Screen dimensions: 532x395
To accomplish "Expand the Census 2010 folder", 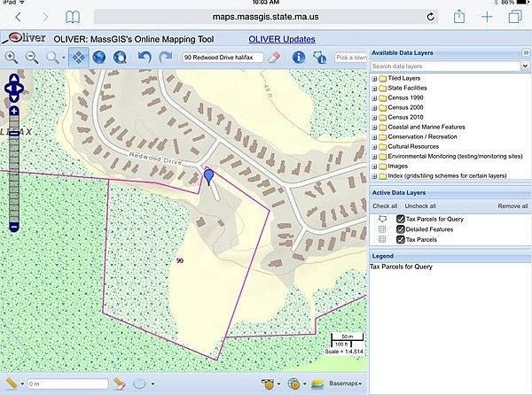I will [374, 117].
